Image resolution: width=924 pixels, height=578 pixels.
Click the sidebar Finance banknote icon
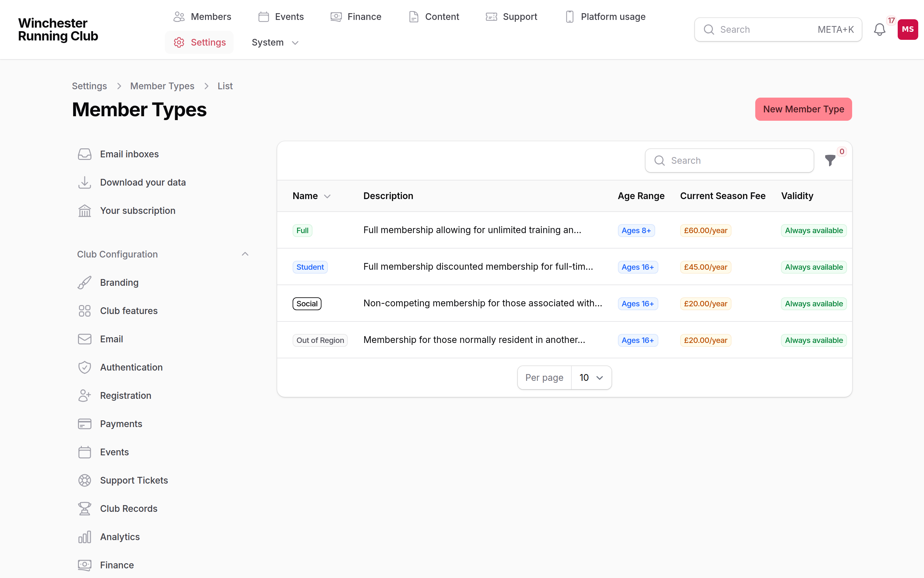click(x=85, y=565)
